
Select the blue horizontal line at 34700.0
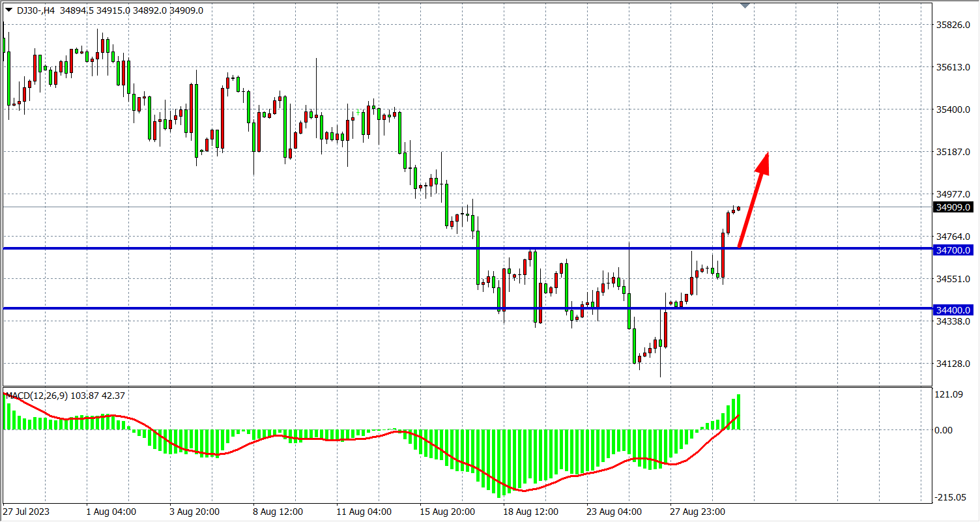point(261,248)
